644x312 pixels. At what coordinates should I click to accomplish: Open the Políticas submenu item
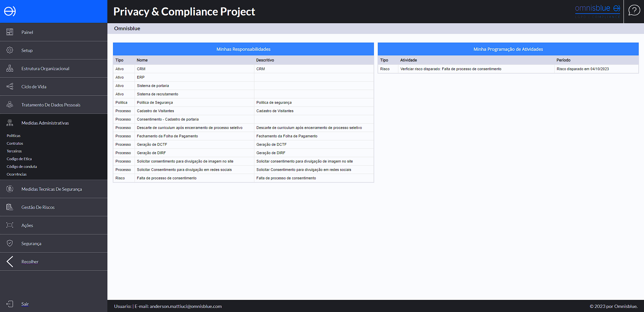click(14, 136)
